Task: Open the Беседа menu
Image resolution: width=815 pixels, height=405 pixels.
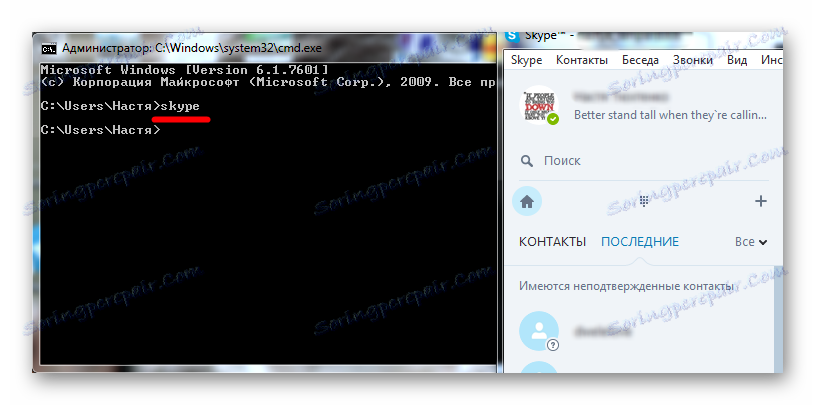Action: tap(640, 60)
